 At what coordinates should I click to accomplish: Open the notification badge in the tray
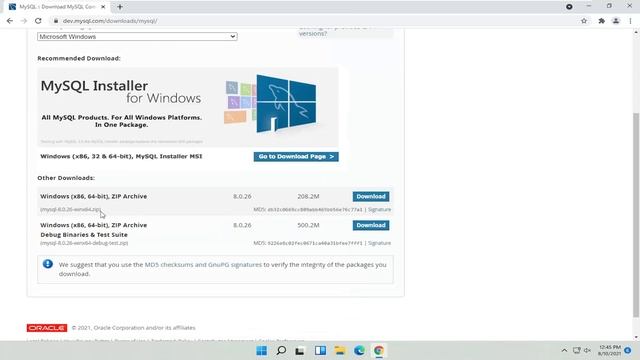628,350
